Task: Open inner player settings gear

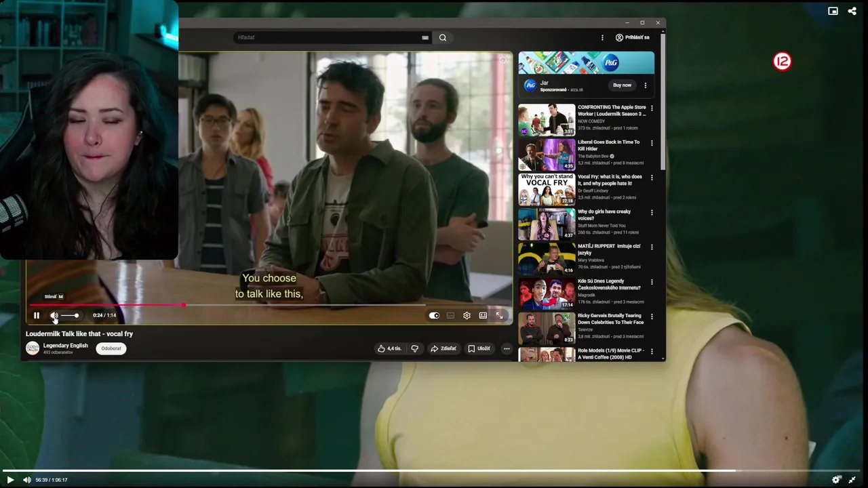Action: point(467,315)
